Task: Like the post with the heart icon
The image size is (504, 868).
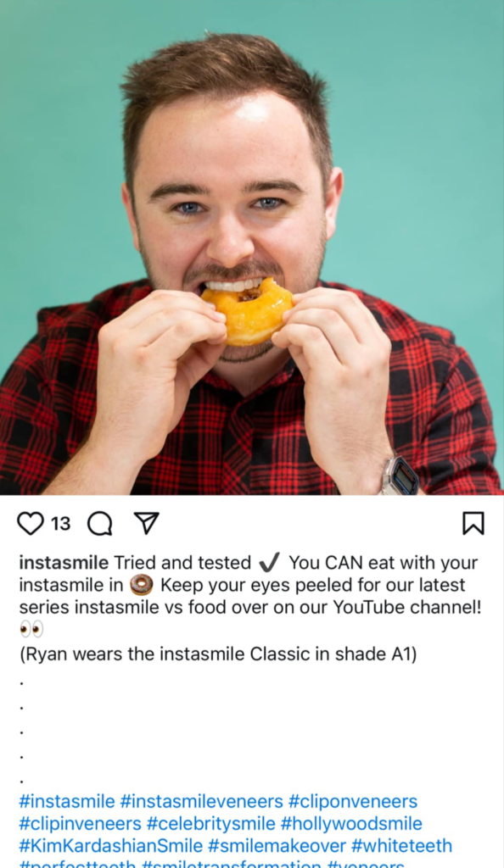Action: point(31,523)
